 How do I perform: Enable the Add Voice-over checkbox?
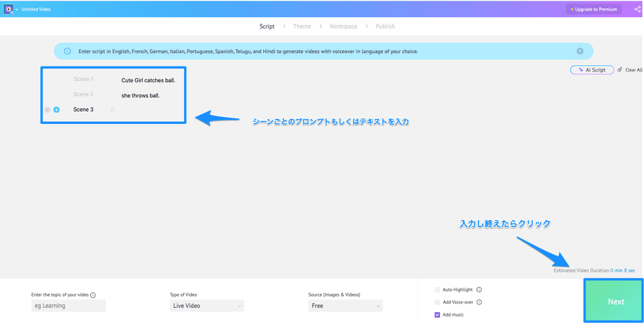(437, 302)
